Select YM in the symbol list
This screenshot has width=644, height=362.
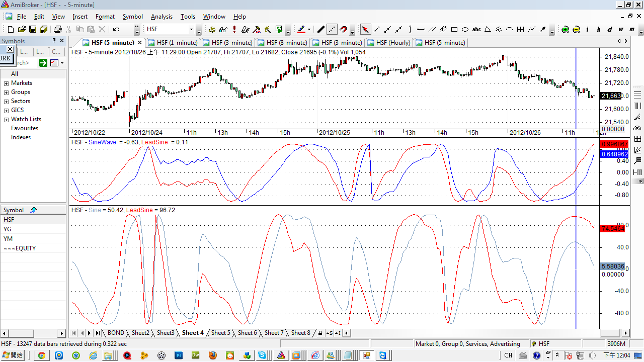pyautogui.click(x=33, y=239)
